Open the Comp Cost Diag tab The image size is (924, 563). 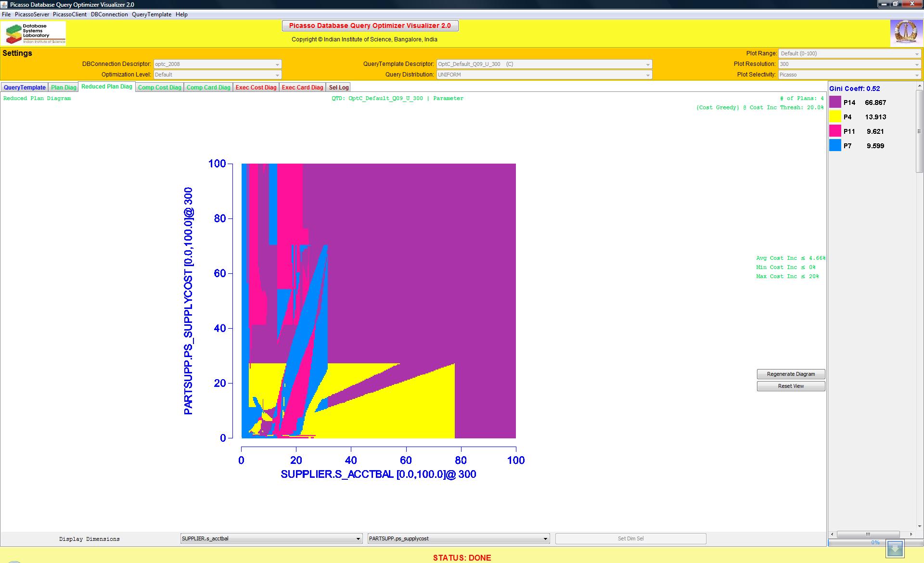(159, 88)
